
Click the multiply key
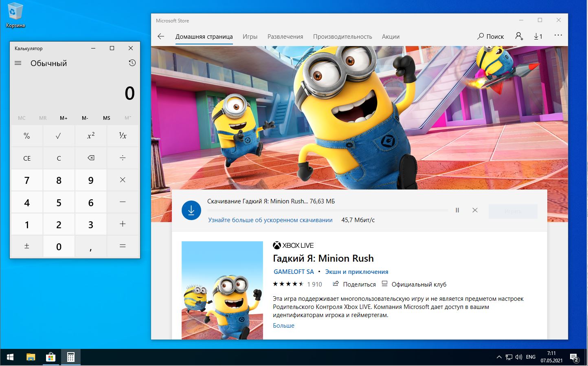123,180
